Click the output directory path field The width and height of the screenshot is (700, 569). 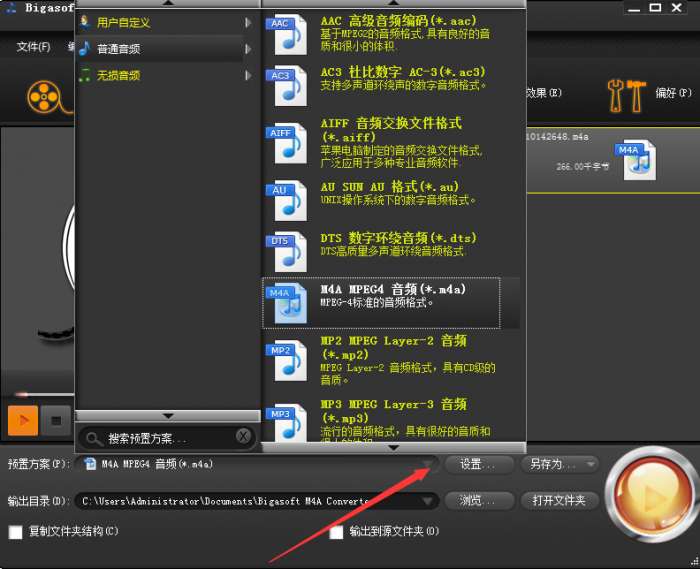pyautogui.click(x=257, y=501)
